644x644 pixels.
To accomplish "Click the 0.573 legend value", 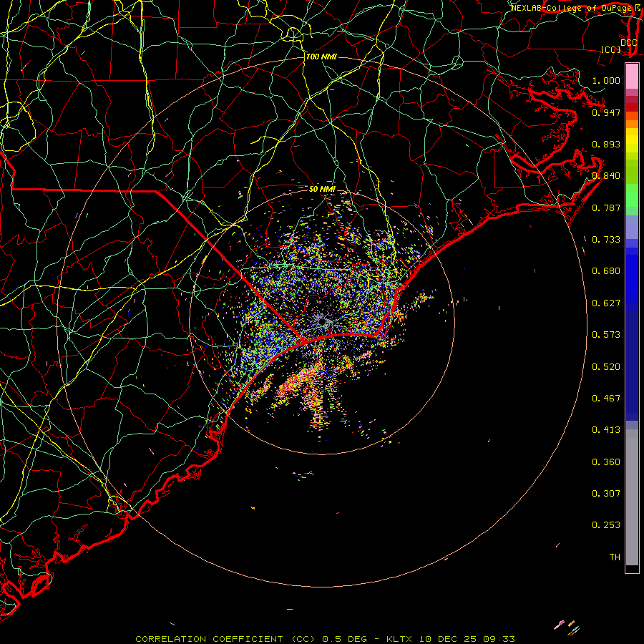I will pos(606,335).
